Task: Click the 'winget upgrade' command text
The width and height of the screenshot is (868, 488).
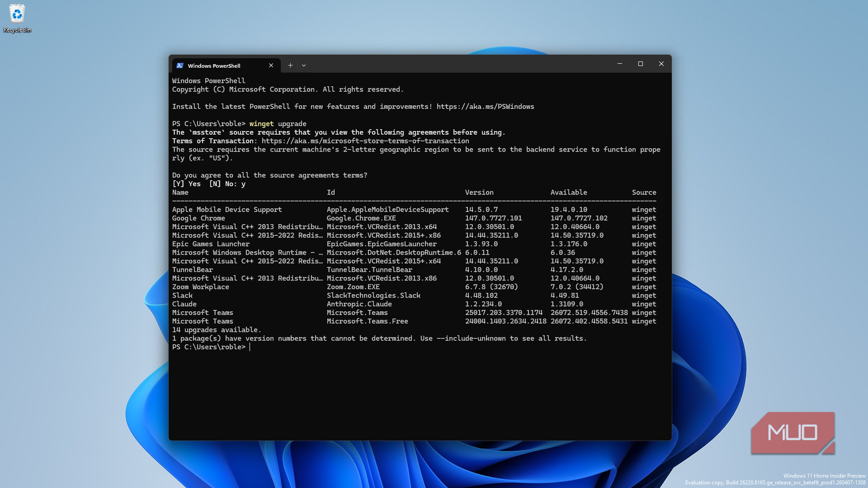Action: tap(278, 124)
